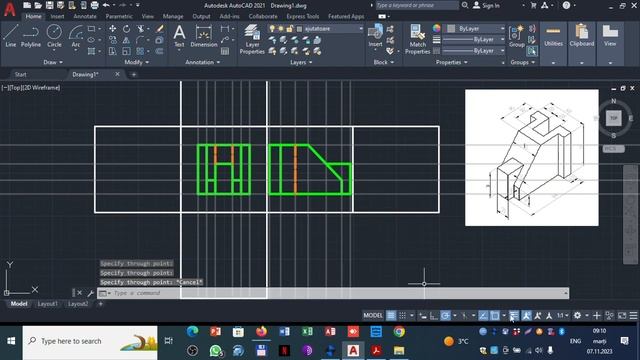Start the Dimension tool
Screen dimensions: 640x360
[203, 36]
